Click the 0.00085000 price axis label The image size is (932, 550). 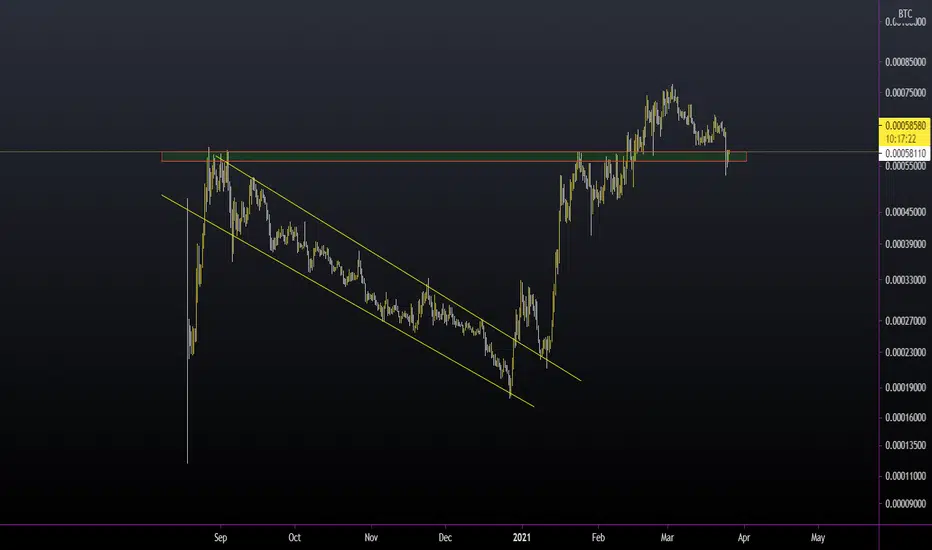905,62
